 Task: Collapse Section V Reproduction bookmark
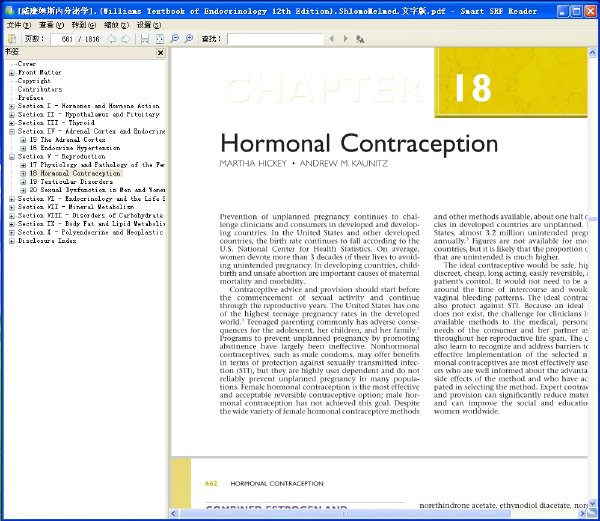pos(11,157)
